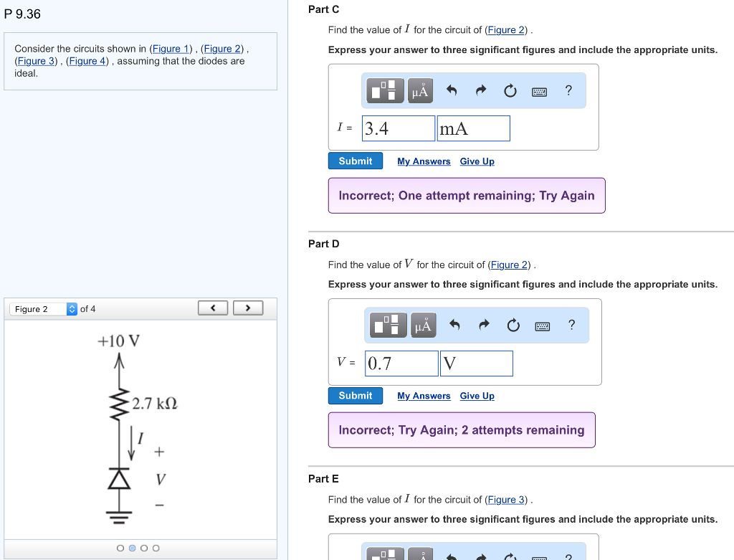The image size is (734, 560).
Task: Open keyboard shortcuts in Part C toolbar
Action: tap(539, 91)
